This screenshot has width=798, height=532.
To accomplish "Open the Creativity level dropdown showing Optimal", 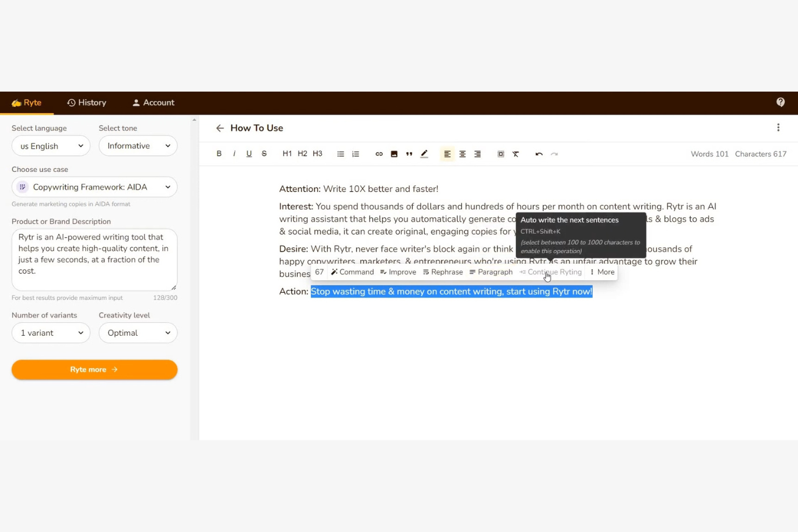I will point(138,333).
